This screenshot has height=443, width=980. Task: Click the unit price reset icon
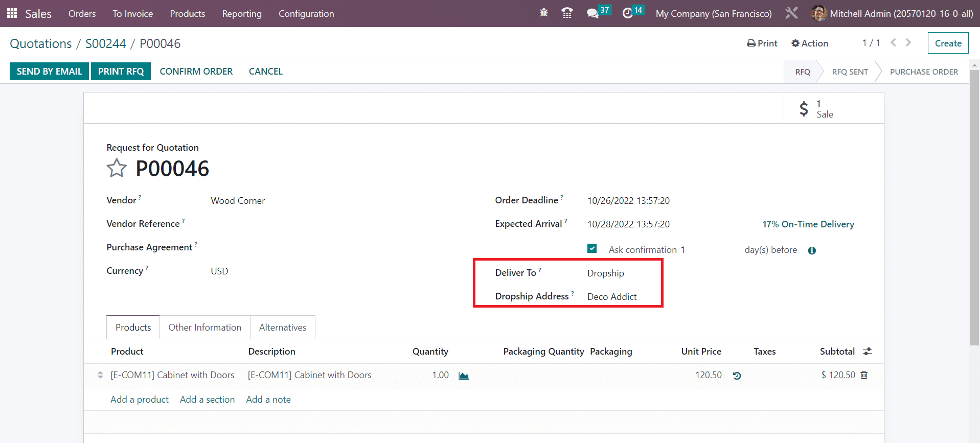tap(737, 376)
